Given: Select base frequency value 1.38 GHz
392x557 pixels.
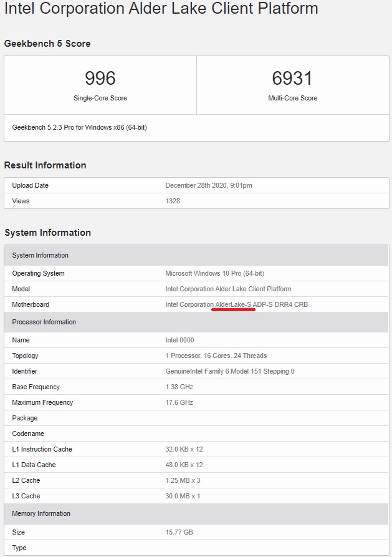Looking at the screenshot, I should point(179,387).
